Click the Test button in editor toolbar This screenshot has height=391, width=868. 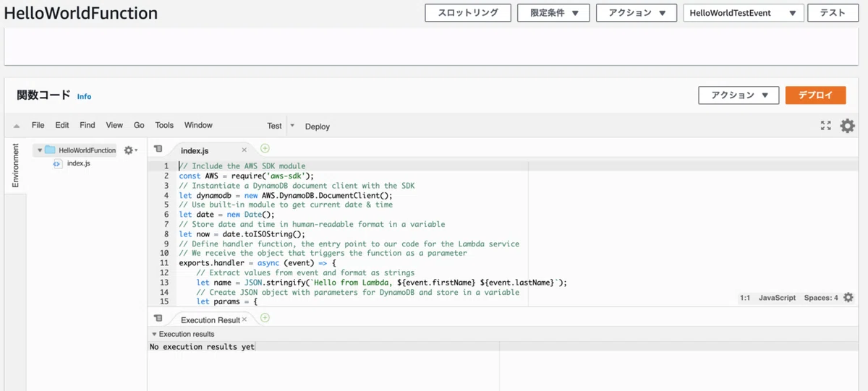[274, 126]
